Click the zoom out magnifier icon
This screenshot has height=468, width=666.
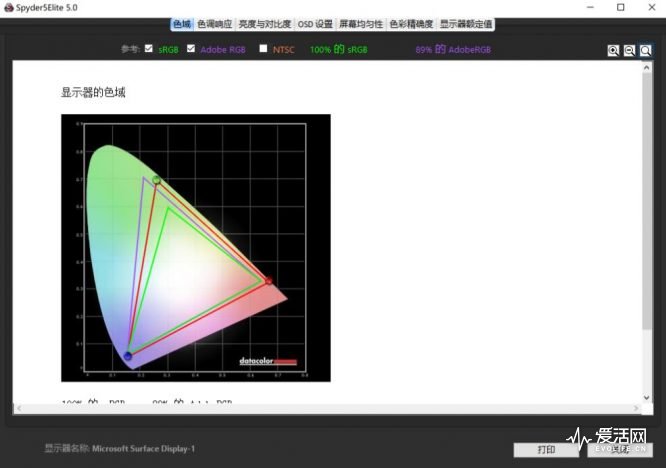click(x=629, y=51)
